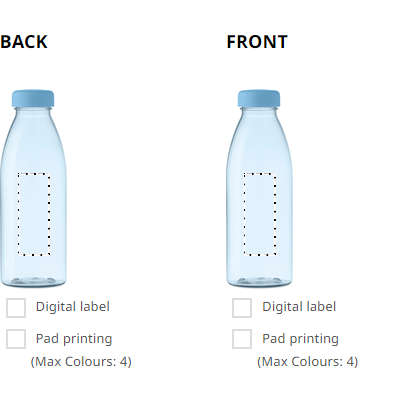
Task: Click '(Max Colours: 4)' note under BACK
Action: pyautogui.click(x=81, y=362)
